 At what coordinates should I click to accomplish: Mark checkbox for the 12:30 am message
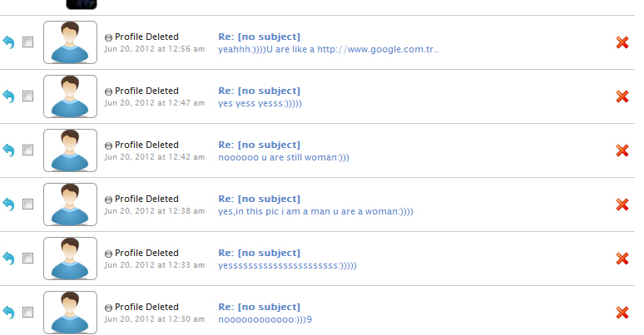tap(28, 313)
